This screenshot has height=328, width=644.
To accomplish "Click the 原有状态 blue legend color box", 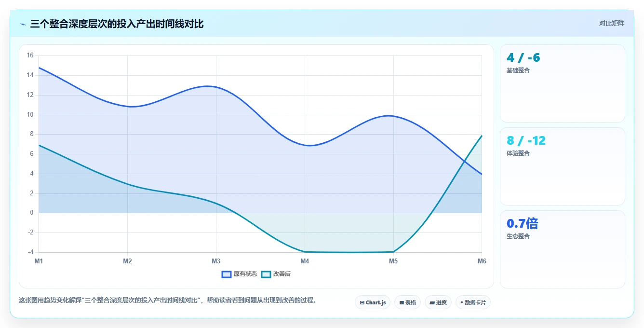I will click(x=227, y=274).
